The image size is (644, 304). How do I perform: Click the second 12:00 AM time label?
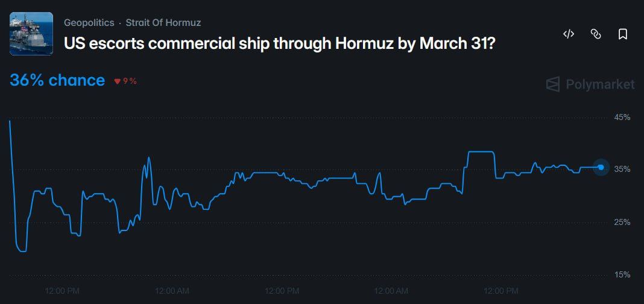(x=391, y=291)
